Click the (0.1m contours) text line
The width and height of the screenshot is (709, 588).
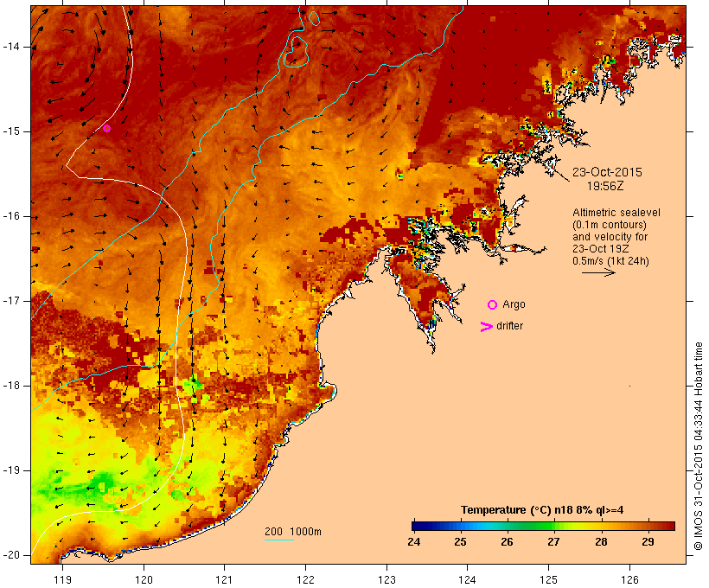click(x=610, y=225)
